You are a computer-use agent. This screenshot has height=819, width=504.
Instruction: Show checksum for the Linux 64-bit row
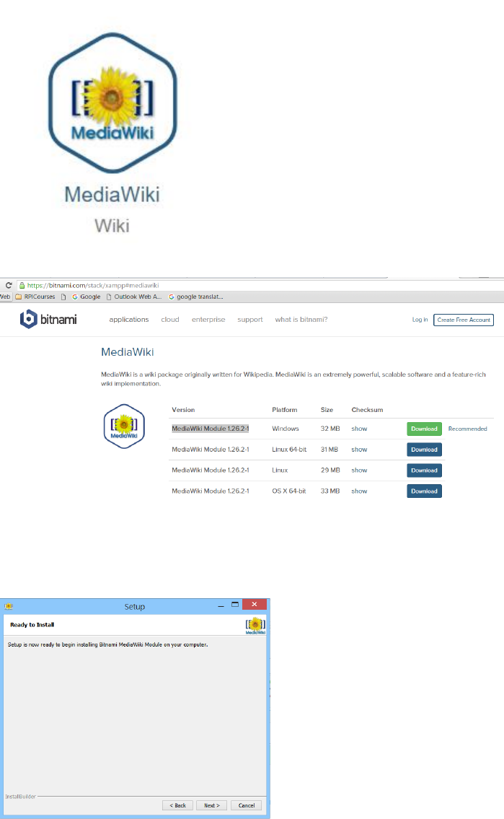tap(359, 450)
